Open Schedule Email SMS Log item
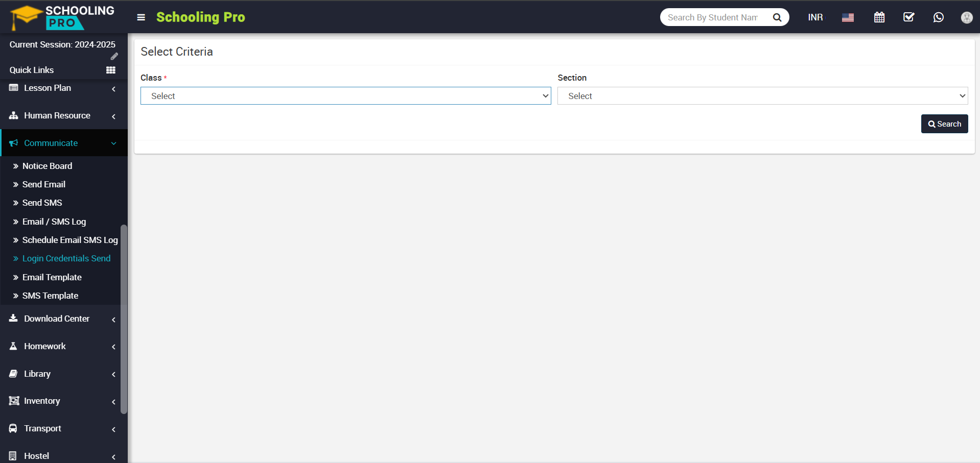Screen dimensions: 980x463 point(70,240)
